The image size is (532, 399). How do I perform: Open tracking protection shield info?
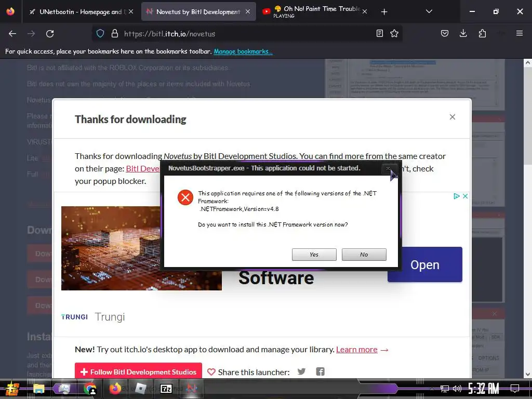[x=100, y=34]
